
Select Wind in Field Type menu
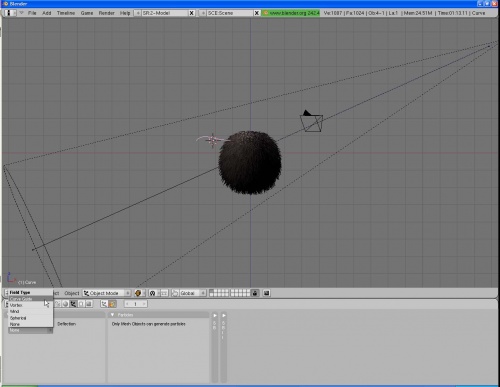(30, 311)
